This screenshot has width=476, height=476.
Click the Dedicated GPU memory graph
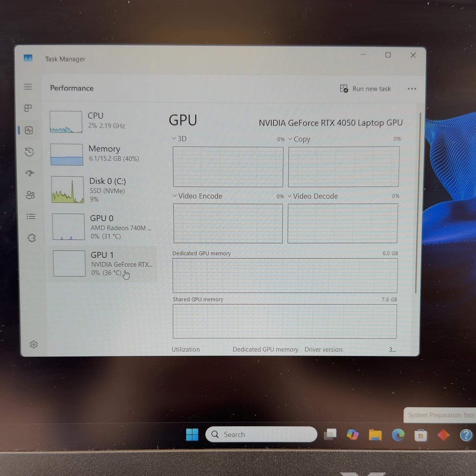285,275
